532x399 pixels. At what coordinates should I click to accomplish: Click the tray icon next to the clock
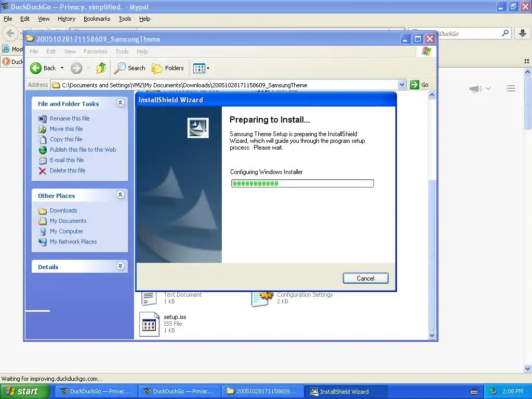[x=493, y=392]
